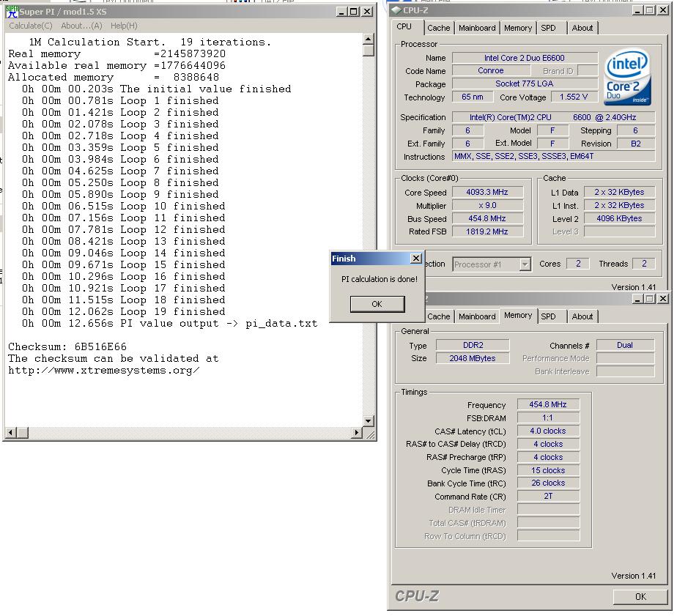
Task: Click the CAS# Latency 4.0 clocks value
Action: tap(548, 431)
